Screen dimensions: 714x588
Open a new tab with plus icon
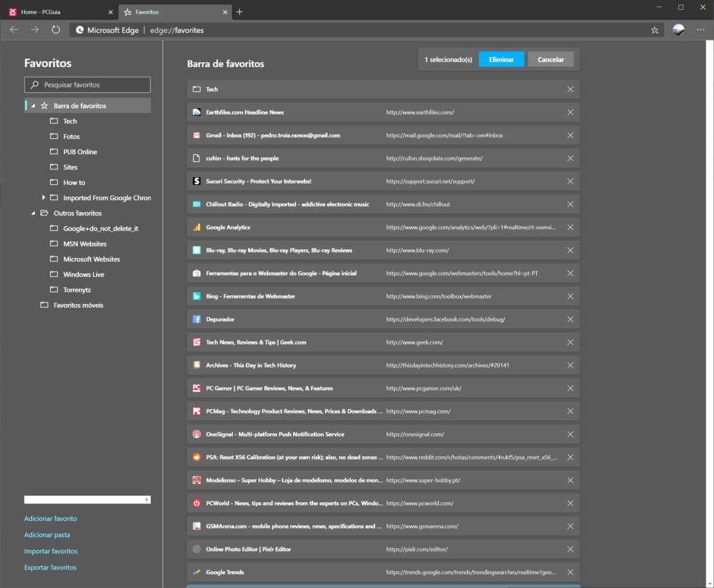(x=240, y=12)
